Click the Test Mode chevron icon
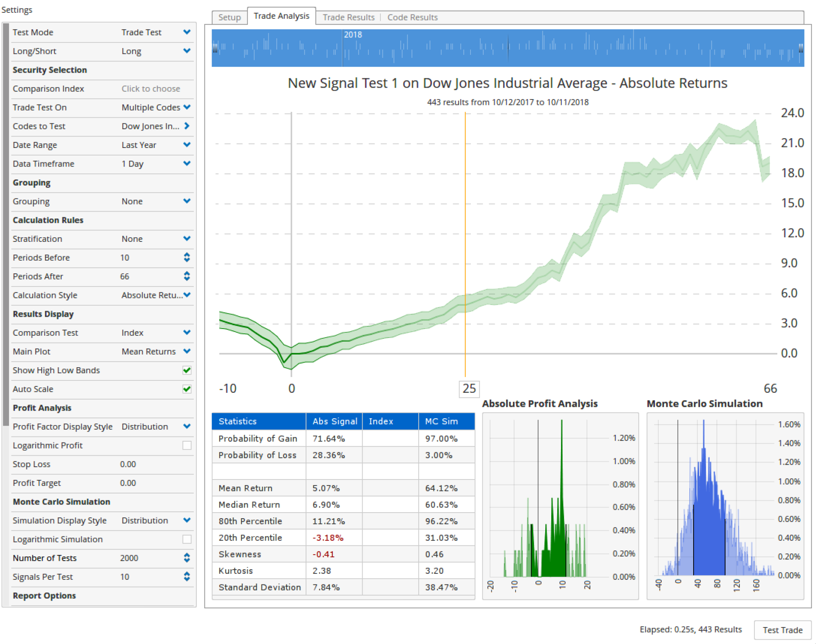Viewport: 816px width, 644px height. click(187, 32)
